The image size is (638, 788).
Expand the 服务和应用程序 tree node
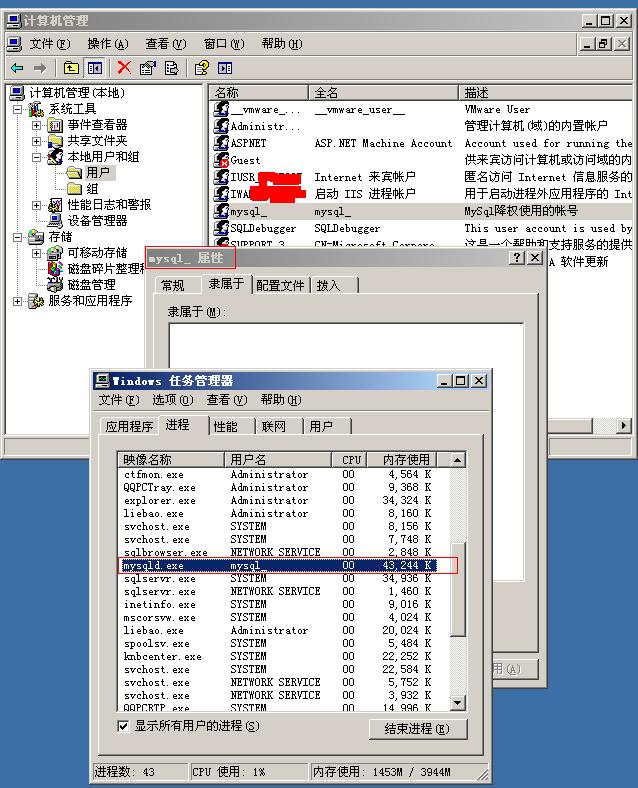point(18,301)
